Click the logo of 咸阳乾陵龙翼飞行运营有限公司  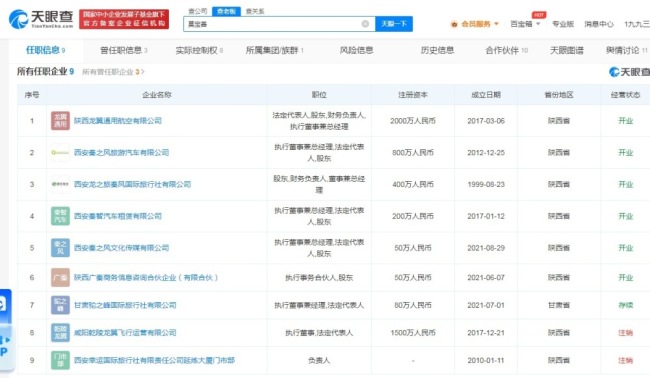[60, 333]
